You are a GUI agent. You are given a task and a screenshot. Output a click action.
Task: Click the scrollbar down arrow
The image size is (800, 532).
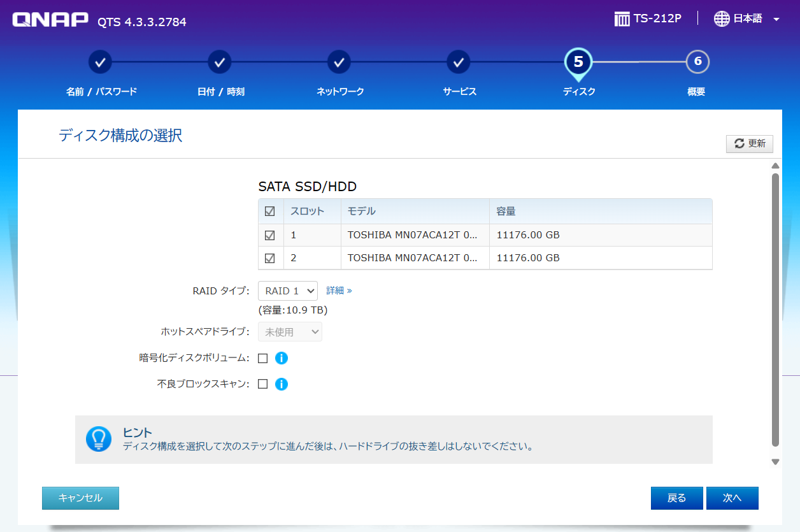coord(775,462)
